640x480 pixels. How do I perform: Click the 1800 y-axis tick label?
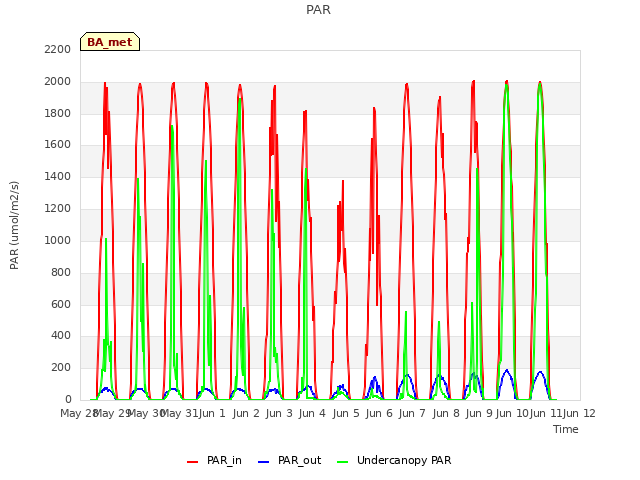(x=58, y=113)
